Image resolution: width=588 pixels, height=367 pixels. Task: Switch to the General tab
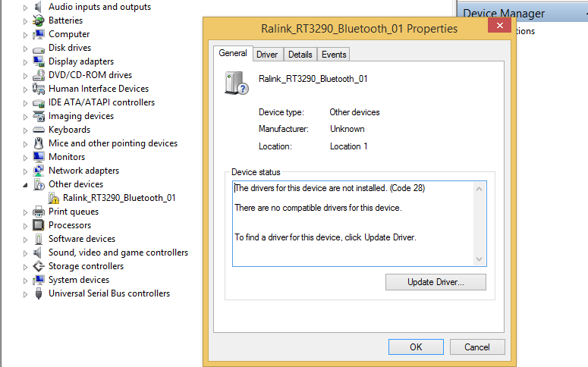pos(233,53)
